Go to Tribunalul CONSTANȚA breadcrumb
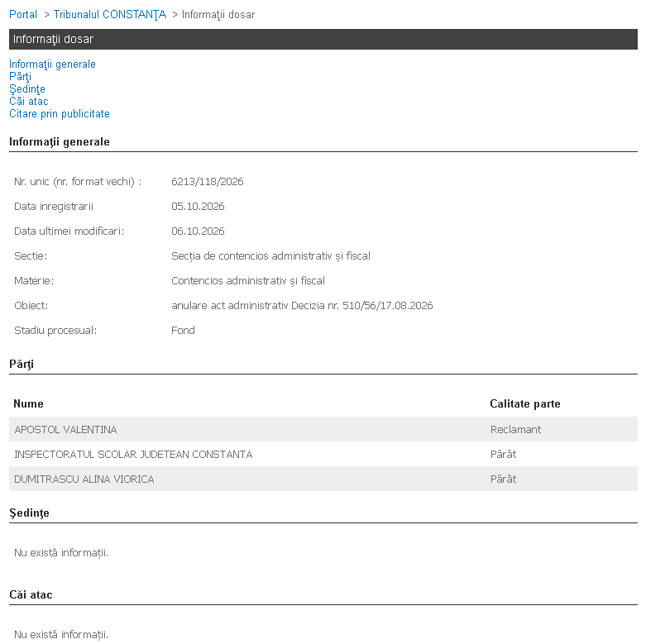 pos(110,14)
